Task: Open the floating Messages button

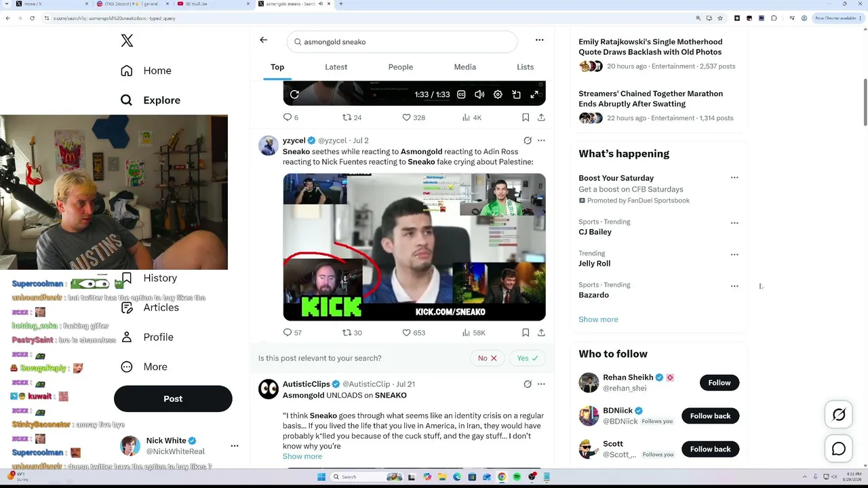Action: pyautogui.click(x=839, y=449)
